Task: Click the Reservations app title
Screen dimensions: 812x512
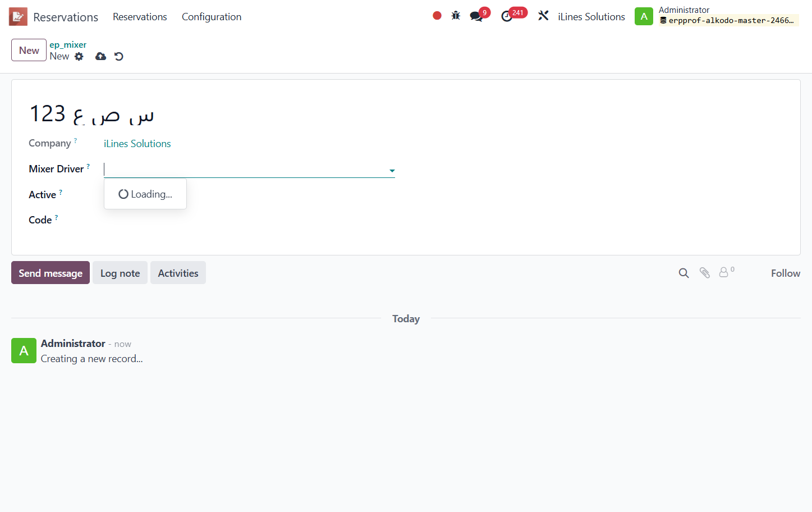Action: tap(66, 17)
